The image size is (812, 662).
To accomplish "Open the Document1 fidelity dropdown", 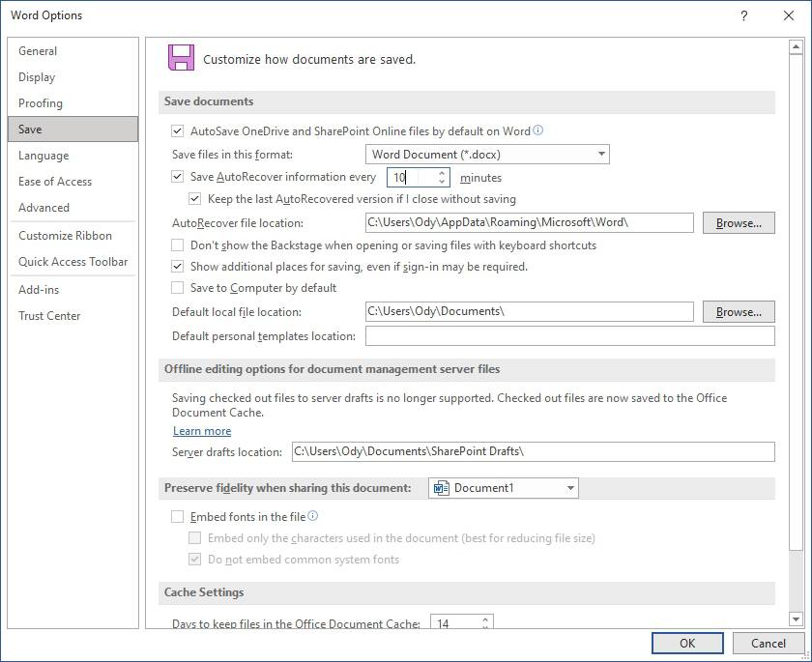I will click(x=504, y=488).
